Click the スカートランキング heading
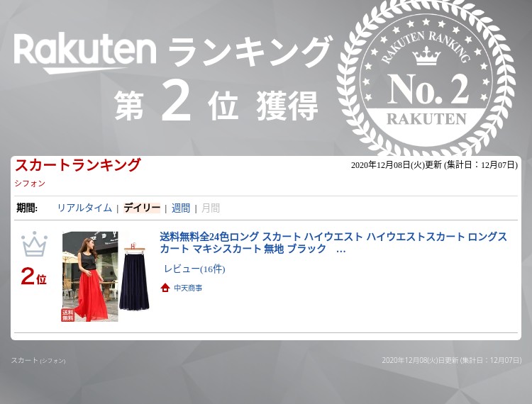 78,165
